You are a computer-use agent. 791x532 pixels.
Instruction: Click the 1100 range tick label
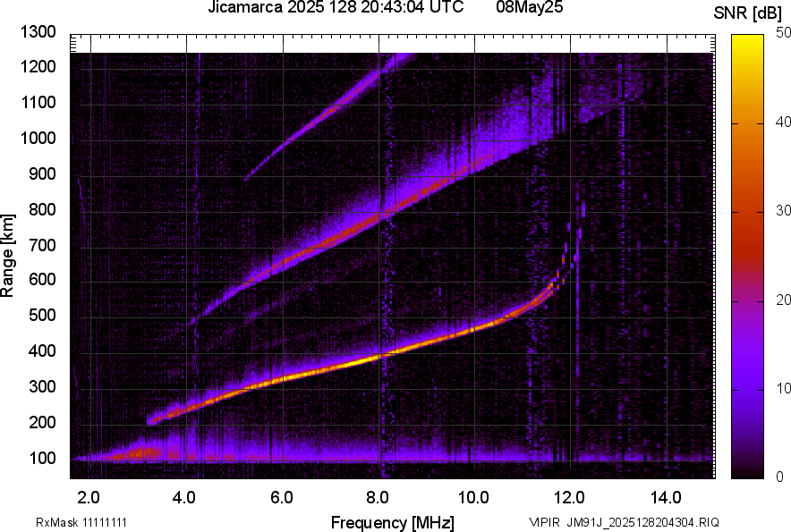[x=38, y=102]
